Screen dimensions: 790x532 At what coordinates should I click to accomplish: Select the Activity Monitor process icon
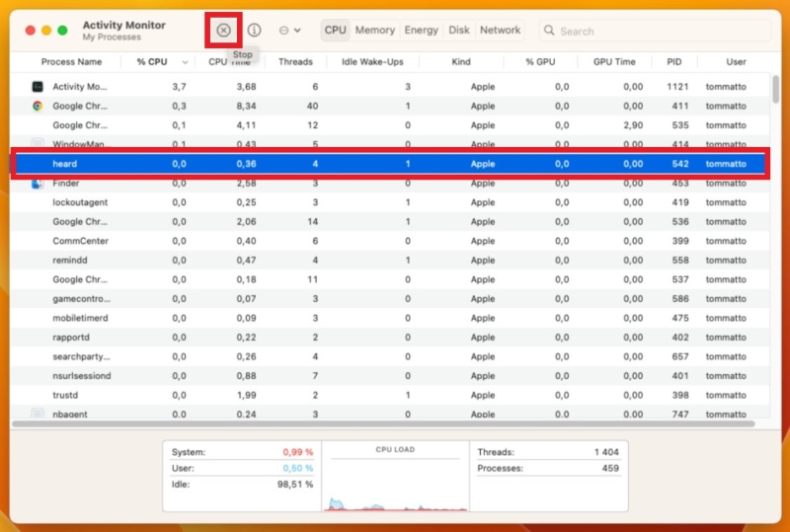(38, 87)
